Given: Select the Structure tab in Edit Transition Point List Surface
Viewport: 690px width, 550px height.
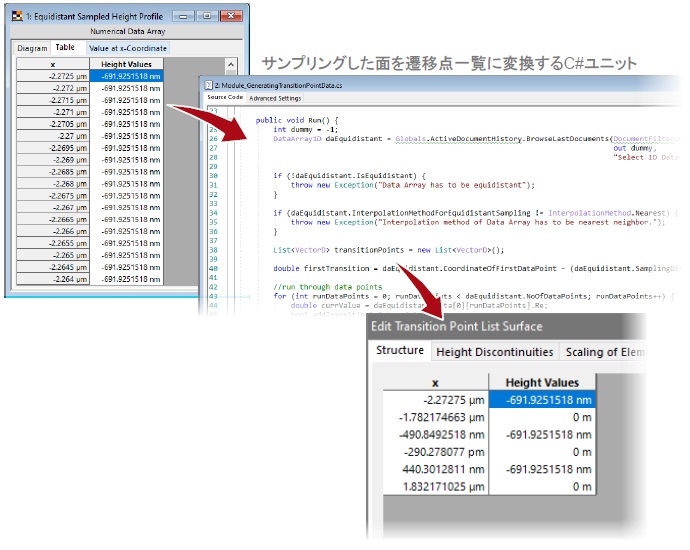Looking at the screenshot, I should click(400, 350).
